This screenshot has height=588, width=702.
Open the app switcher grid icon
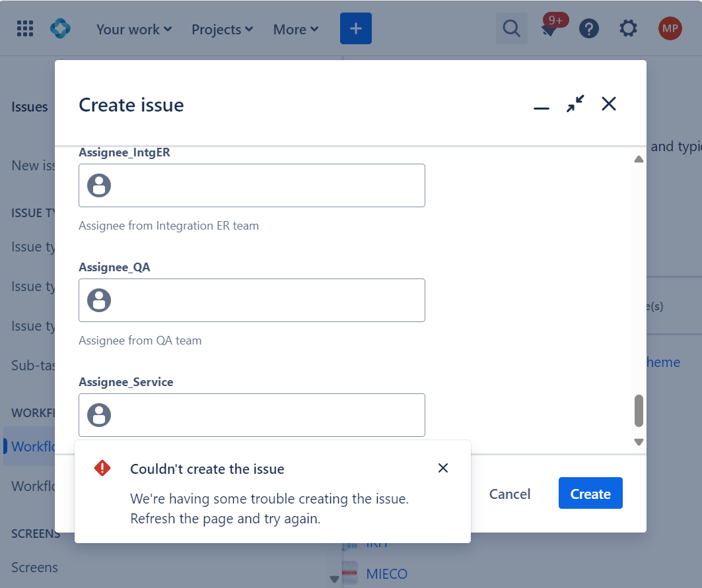[25, 28]
